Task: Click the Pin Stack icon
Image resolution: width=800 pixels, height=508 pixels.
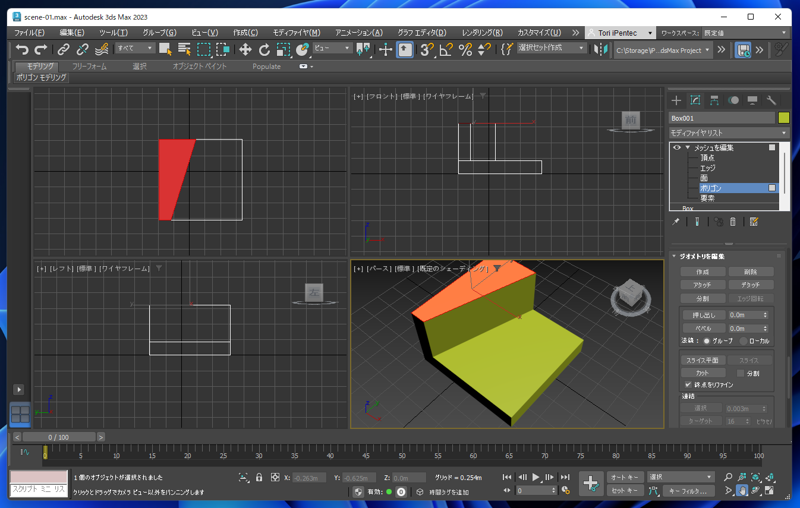Action: point(676,222)
